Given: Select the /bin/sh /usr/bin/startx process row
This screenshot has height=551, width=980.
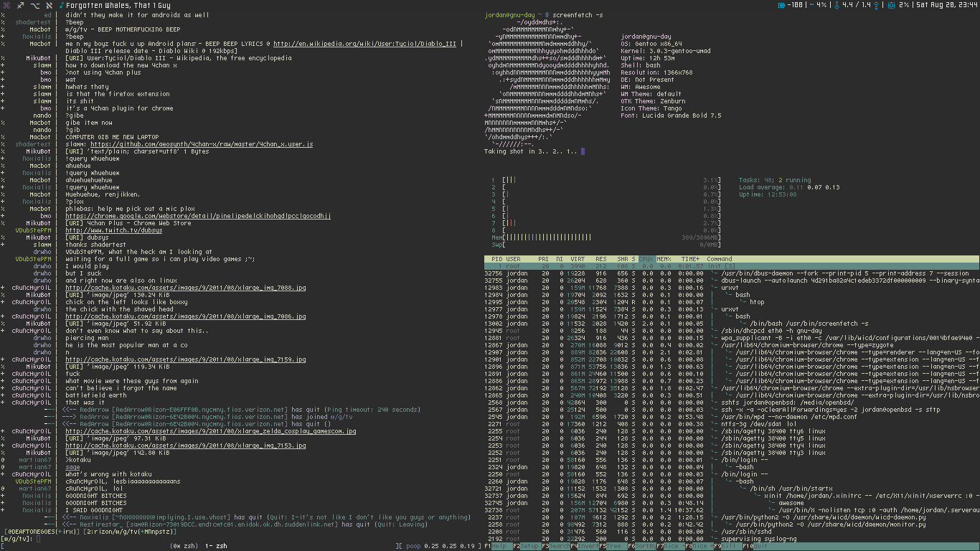Looking at the screenshot, I should [x=732, y=489].
